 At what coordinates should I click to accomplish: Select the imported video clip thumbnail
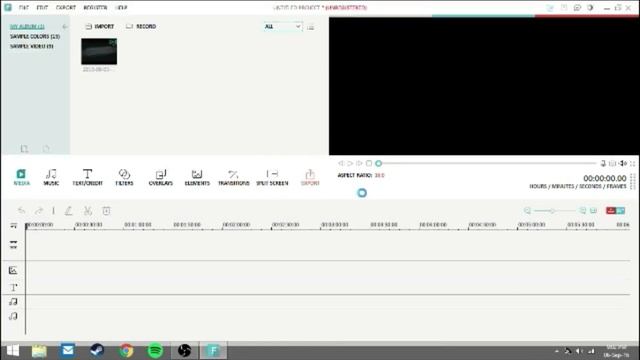(99, 51)
